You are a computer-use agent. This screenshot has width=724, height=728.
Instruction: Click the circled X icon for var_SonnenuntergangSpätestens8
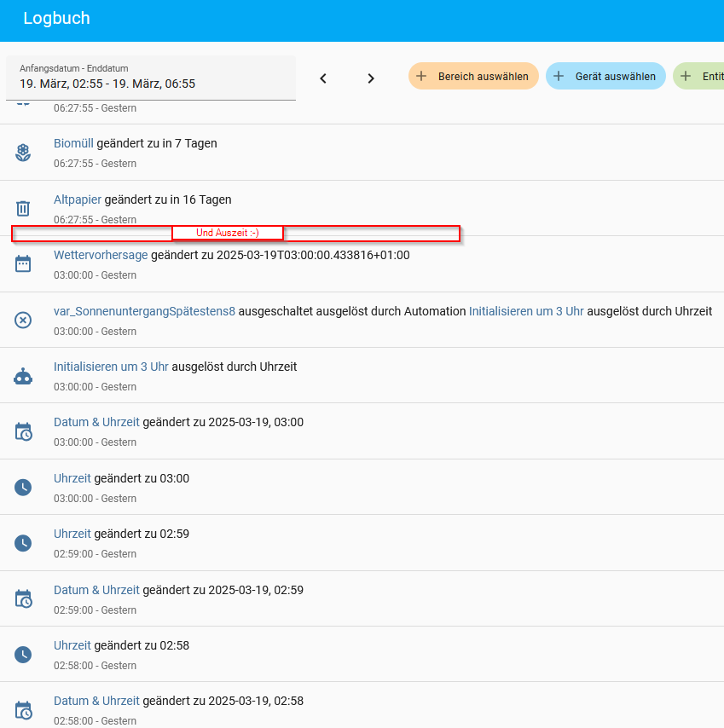click(23, 320)
